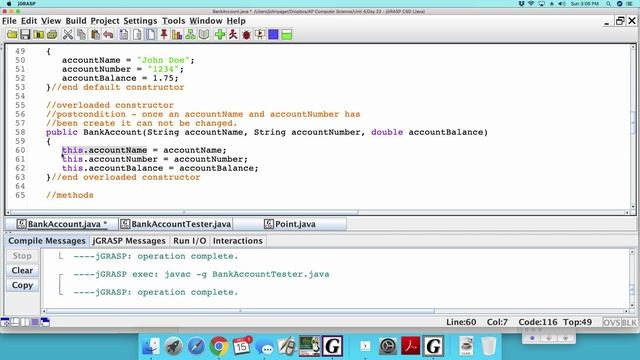Viewport: 640px width, 360px height.
Task: Print using the printer toolbar icon
Action: pos(52,35)
